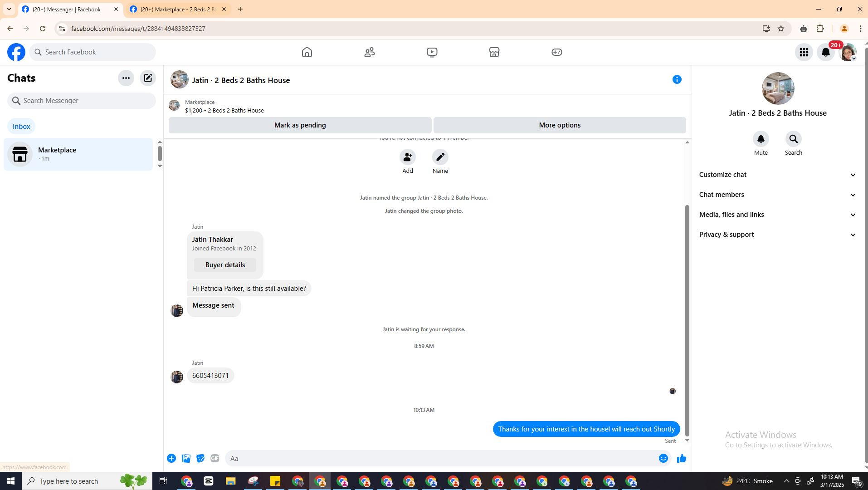Toggle the conversation information icon
Viewport: 868px width, 490px height.
point(677,79)
